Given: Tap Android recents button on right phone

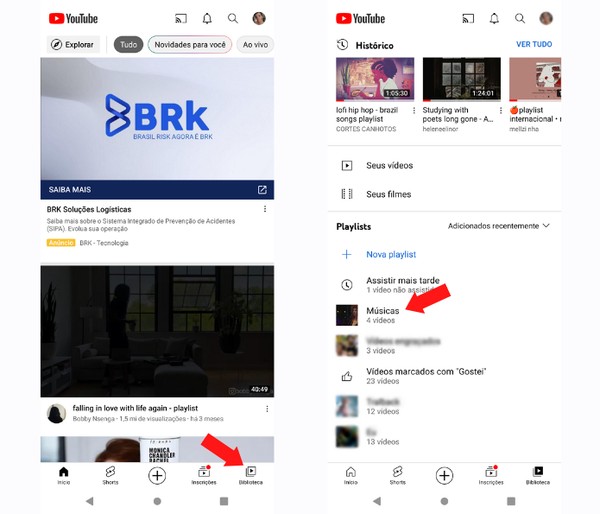Looking at the screenshot, I should (511, 501).
